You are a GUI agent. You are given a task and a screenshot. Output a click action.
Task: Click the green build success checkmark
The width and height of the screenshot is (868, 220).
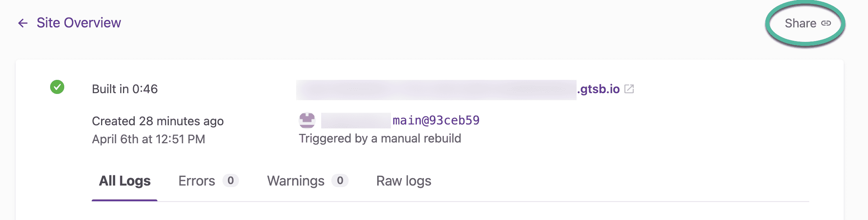click(x=57, y=87)
